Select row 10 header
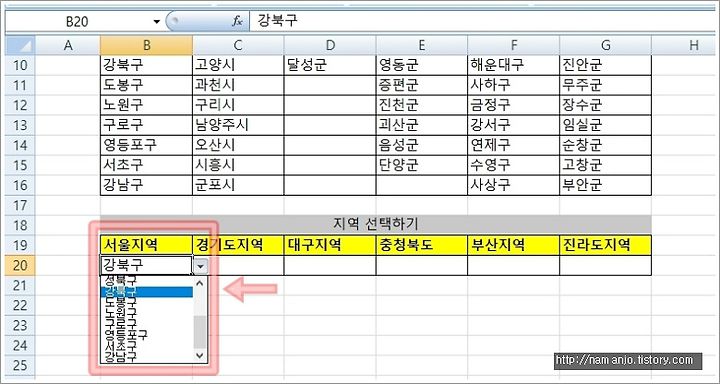The image size is (720, 384). 20,65
